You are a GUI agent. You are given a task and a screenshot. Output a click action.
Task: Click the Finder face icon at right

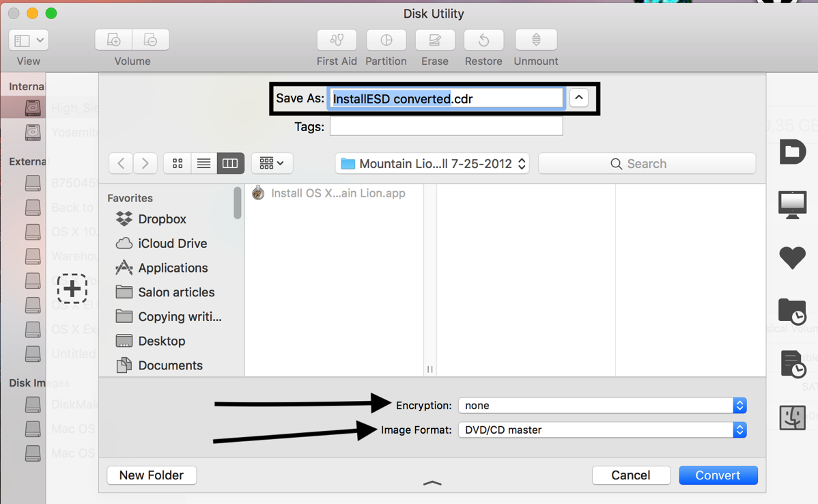(x=793, y=418)
